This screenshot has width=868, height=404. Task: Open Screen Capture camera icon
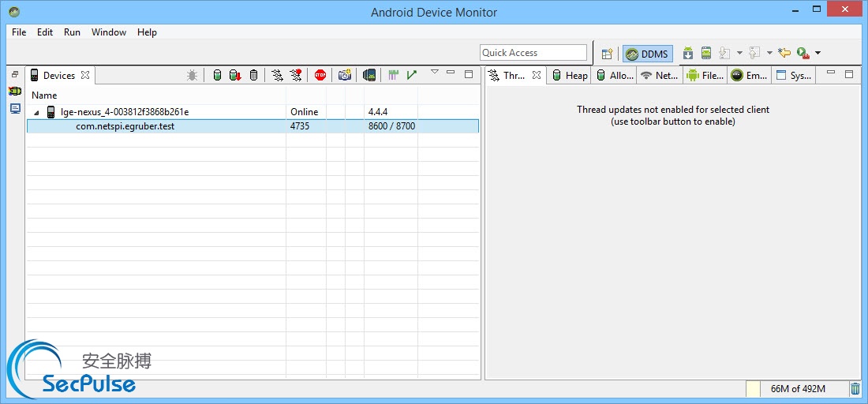tap(345, 75)
